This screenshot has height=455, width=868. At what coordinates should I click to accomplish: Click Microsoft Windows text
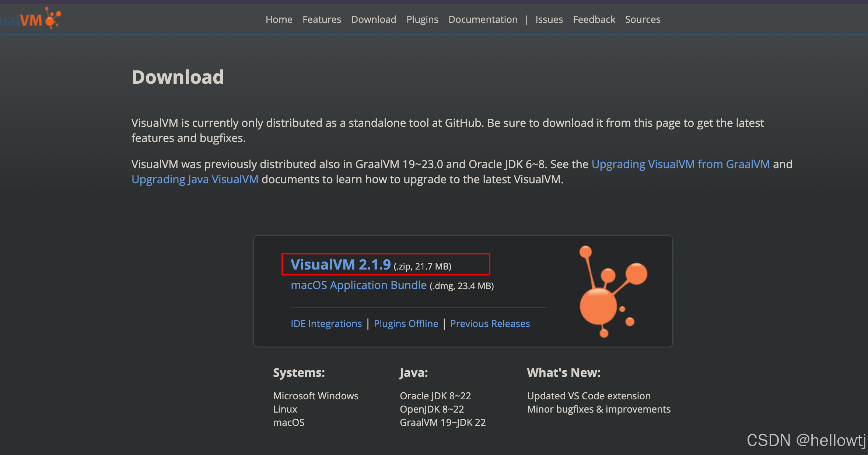(316, 396)
